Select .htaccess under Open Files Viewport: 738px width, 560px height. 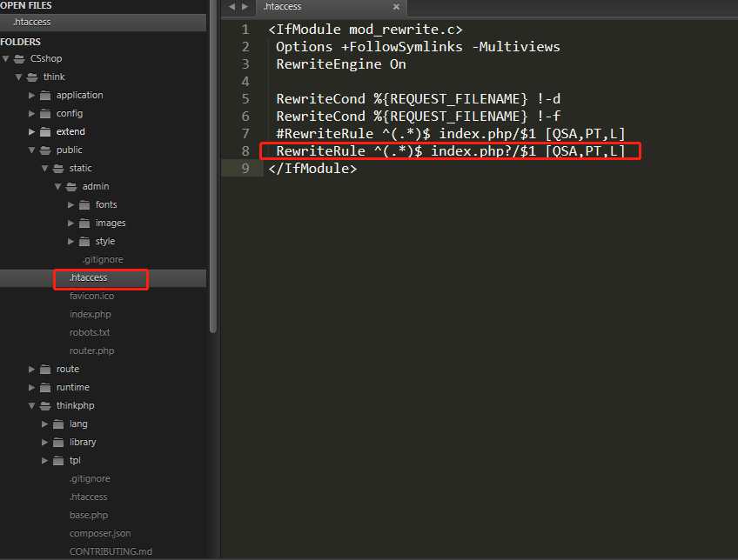pyautogui.click(x=103, y=22)
